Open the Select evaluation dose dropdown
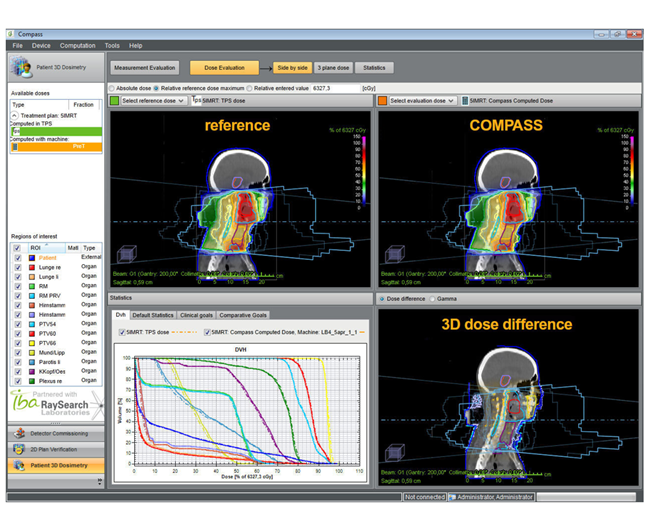The width and height of the screenshot is (650, 530). 422,101
